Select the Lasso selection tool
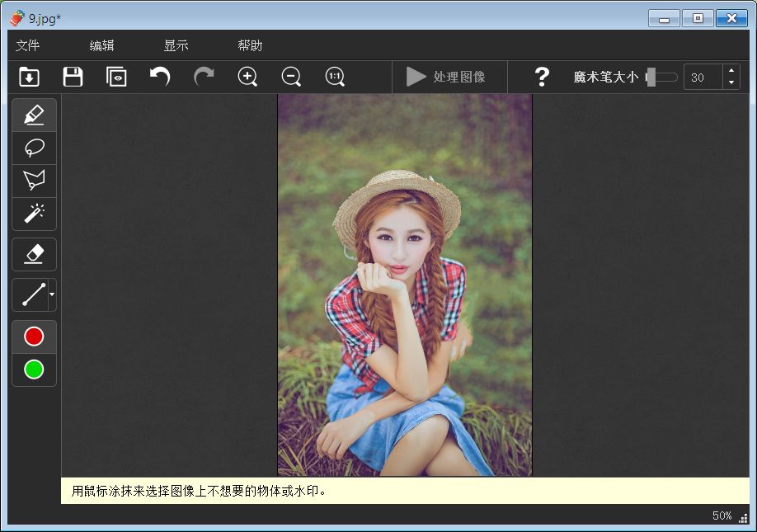The image size is (757, 532). click(x=34, y=148)
